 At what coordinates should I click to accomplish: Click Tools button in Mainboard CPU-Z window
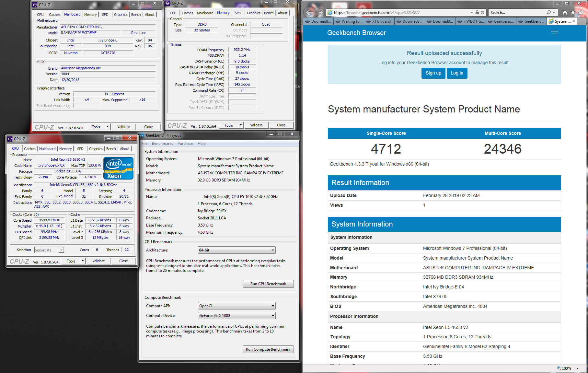coord(96,127)
